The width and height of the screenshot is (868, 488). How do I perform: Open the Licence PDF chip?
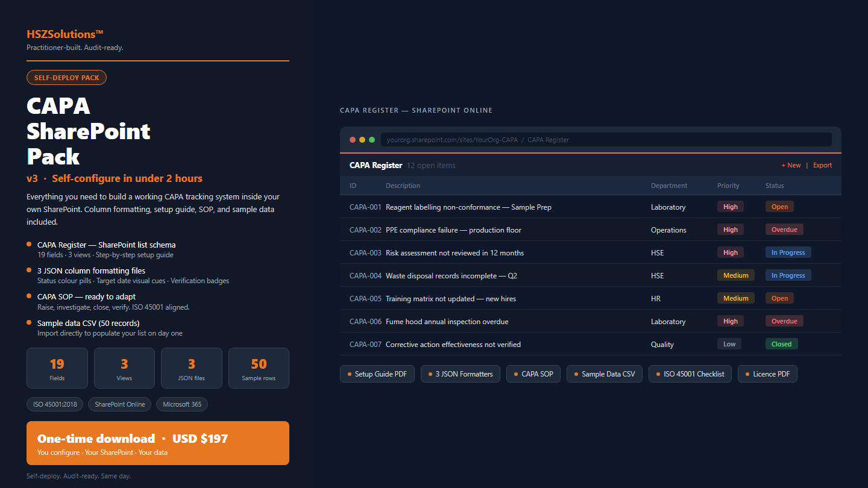point(768,374)
